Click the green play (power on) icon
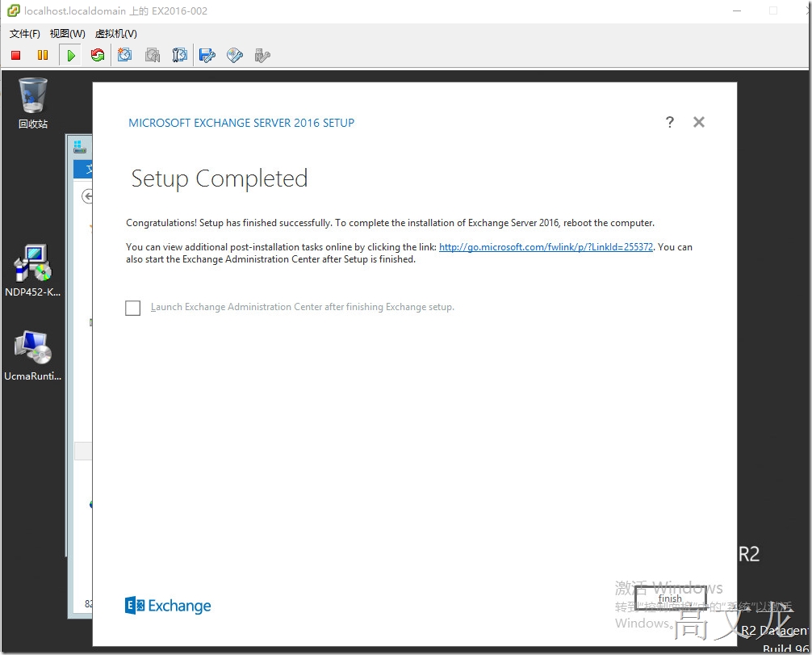Image resolution: width=812 pixels, height=655 pixels. (71, 55)
